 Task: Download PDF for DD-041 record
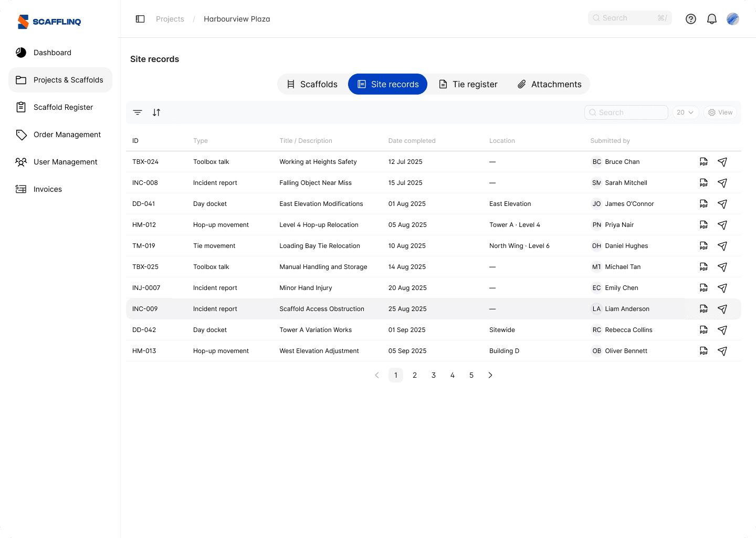click(703, 204)
